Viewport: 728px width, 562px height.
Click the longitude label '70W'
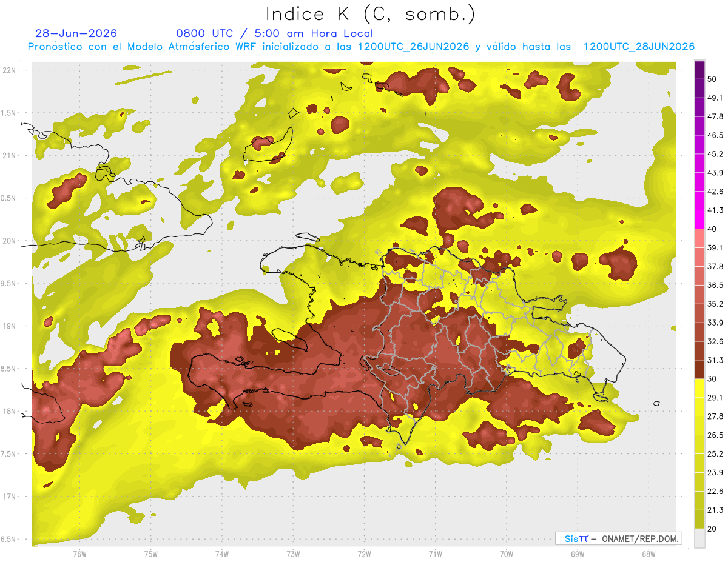[x=507, y=554]
